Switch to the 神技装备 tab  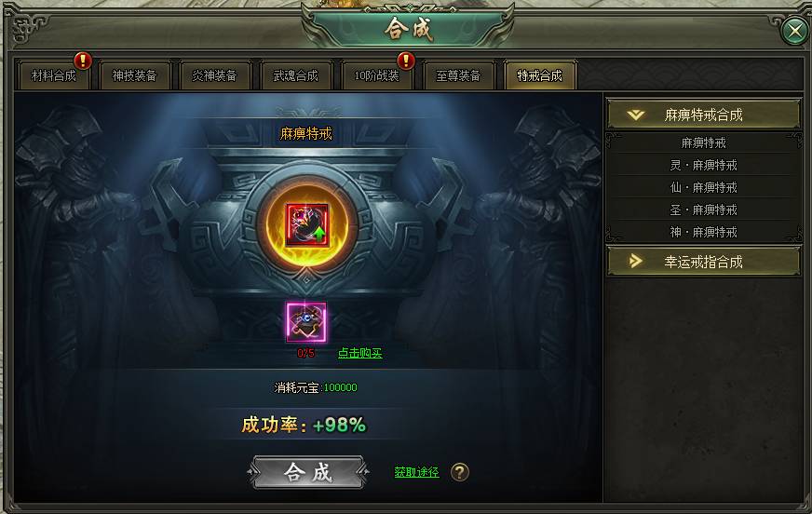135,76
